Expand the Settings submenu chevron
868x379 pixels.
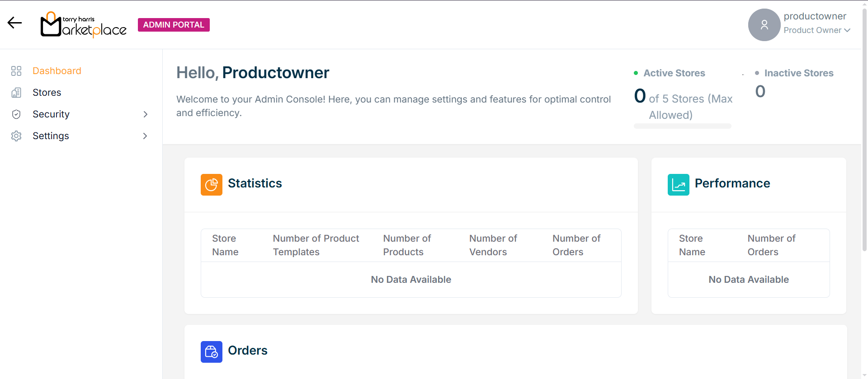(145, 136)
